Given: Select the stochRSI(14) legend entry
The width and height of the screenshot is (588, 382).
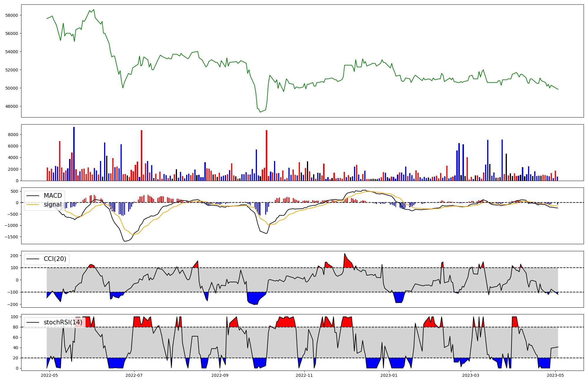Looking at the screenshot, I should point(63,322).
